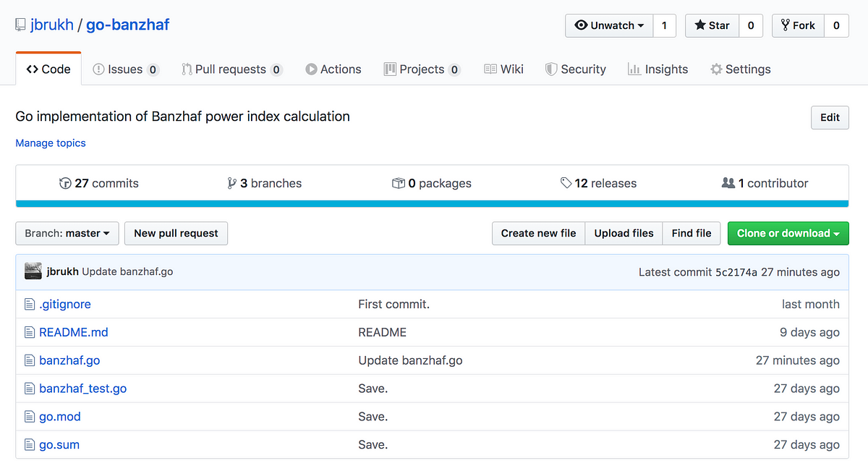
Task: Click '27 days ago' in banzhaf_test.go row
Action: (x=807, y=389)
